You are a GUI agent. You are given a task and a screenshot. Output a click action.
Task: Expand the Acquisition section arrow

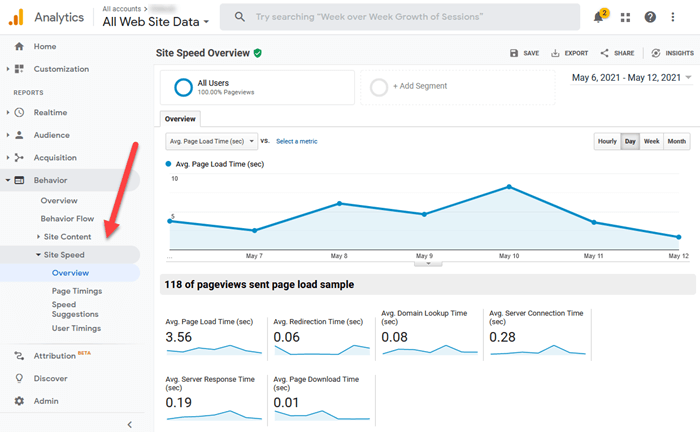point(8,158)
